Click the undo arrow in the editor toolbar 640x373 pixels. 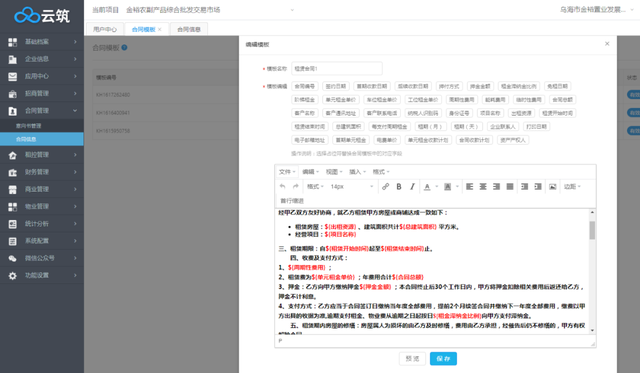[282, 186]
